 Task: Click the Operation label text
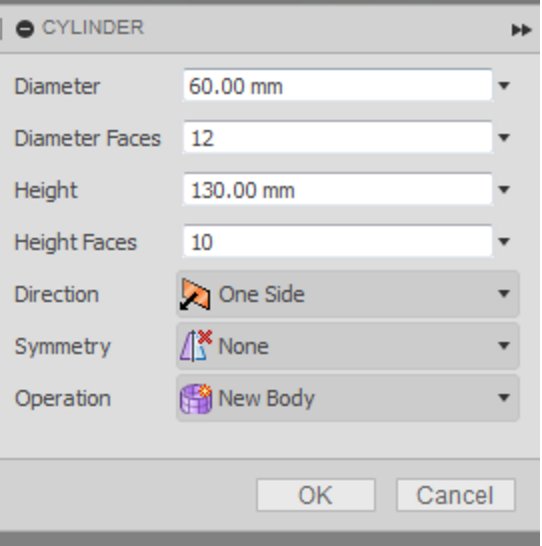[x=63, y=399]
